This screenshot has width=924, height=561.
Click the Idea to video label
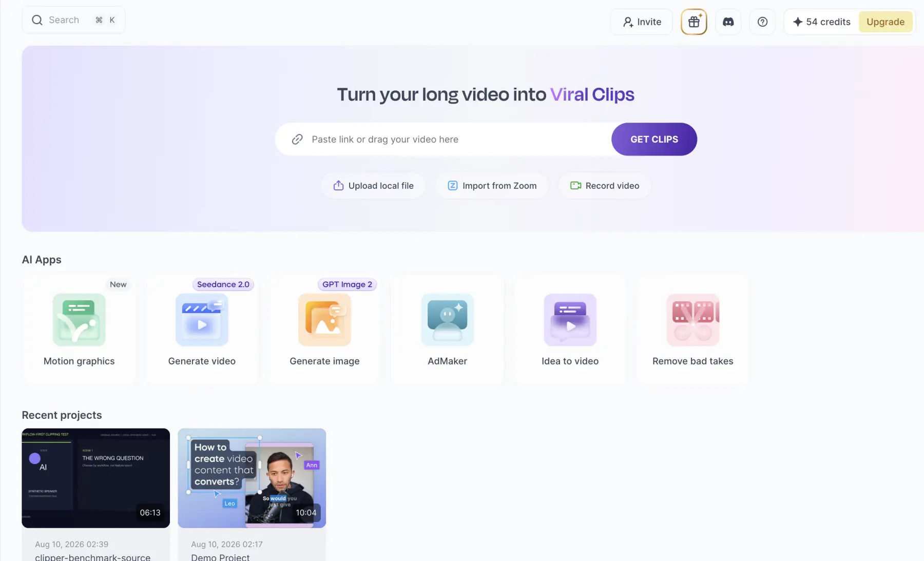[570, 361]
